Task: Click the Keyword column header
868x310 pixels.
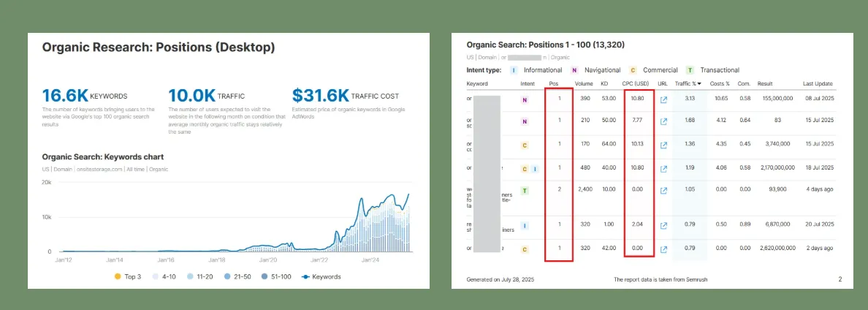Action: click(477, 83)
